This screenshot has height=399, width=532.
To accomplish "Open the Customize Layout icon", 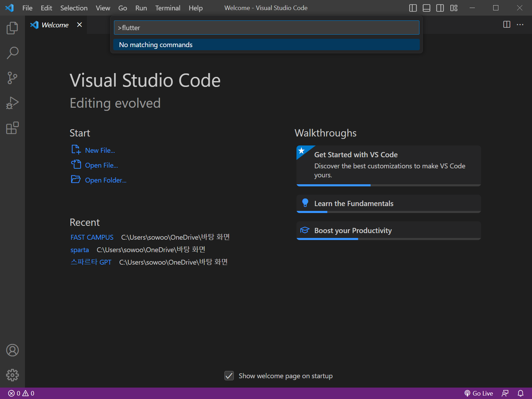I will click(x=454, y=8).
